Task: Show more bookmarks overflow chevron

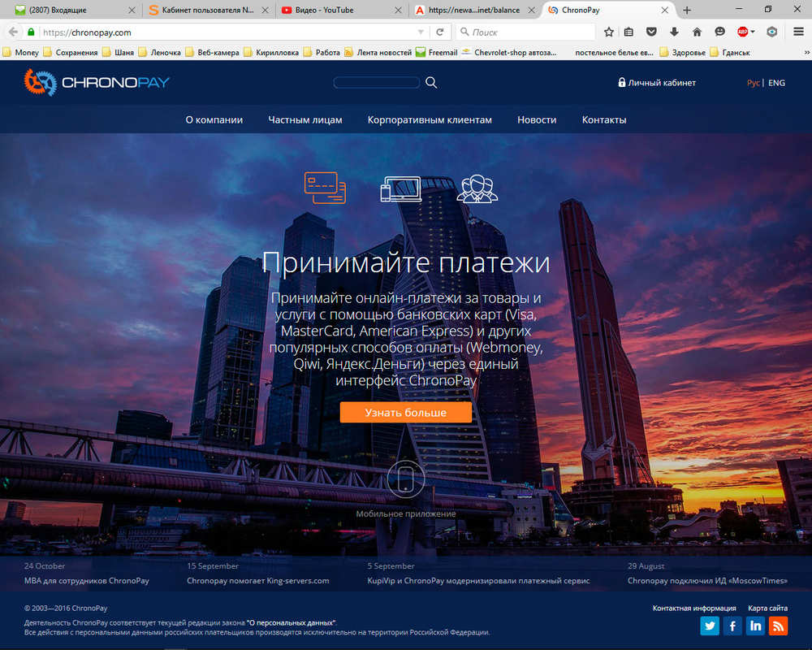Action: click(x=806, y=52)
